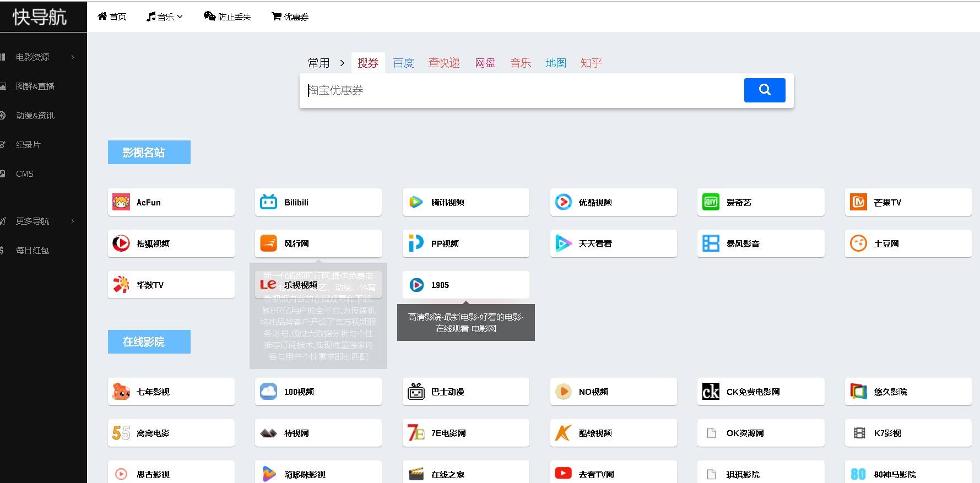Click the 去看TV网 YouTube-style icon
The width and height of the screenshot is (980, 483).
563,473
